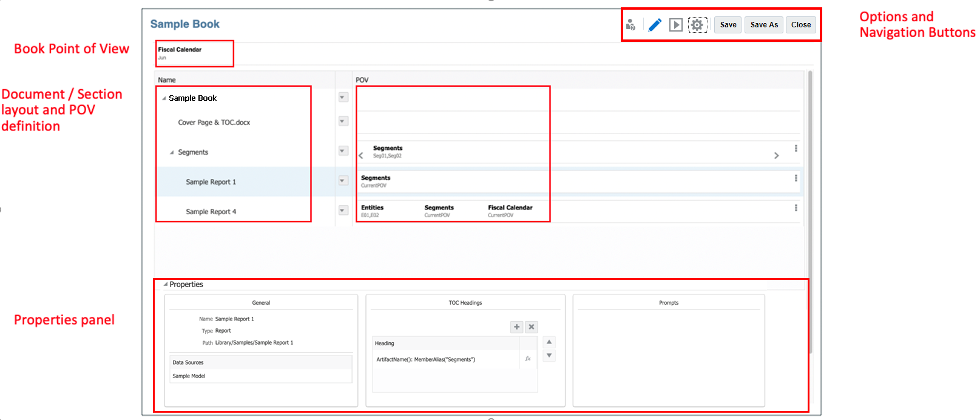Screen dimensions: 980x420
Task: Add a TOC heading with plus icon
Action: pos(516,327)
